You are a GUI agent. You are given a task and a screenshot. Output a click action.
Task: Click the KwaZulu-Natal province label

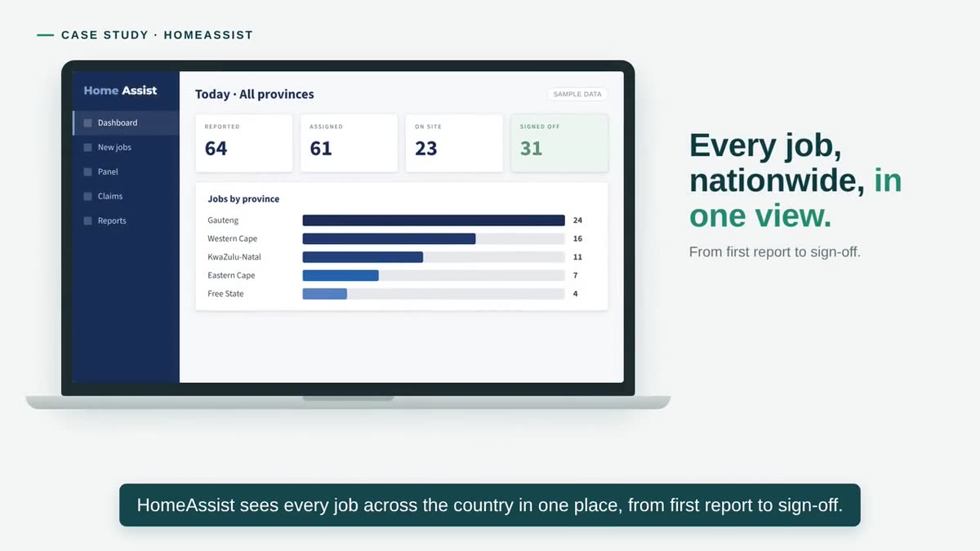[234, 257]
